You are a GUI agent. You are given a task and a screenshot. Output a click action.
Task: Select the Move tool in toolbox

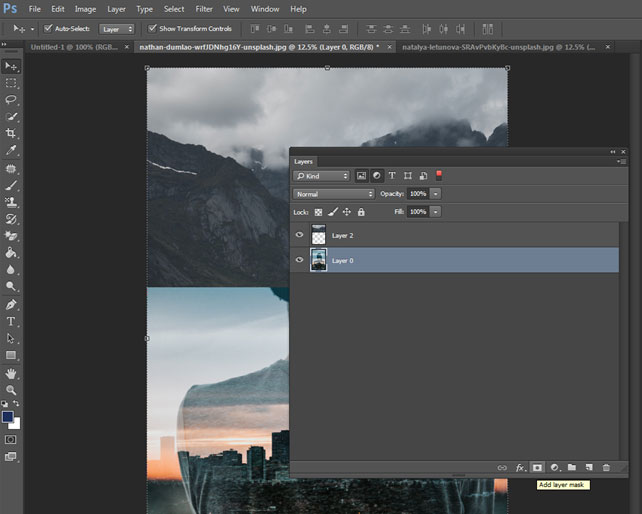coord(11,66)
